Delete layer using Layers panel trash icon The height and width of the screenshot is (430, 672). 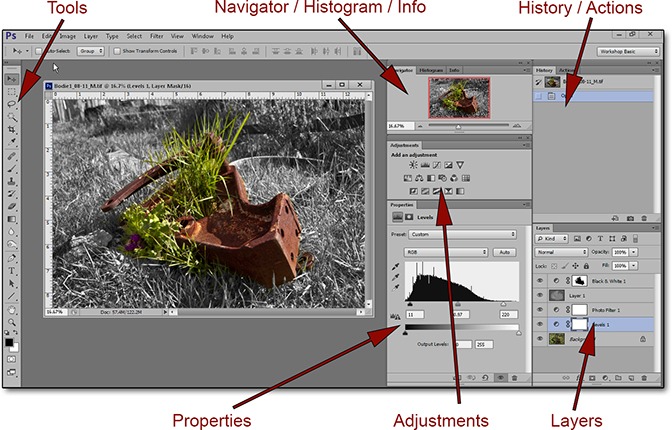[644, 378]
